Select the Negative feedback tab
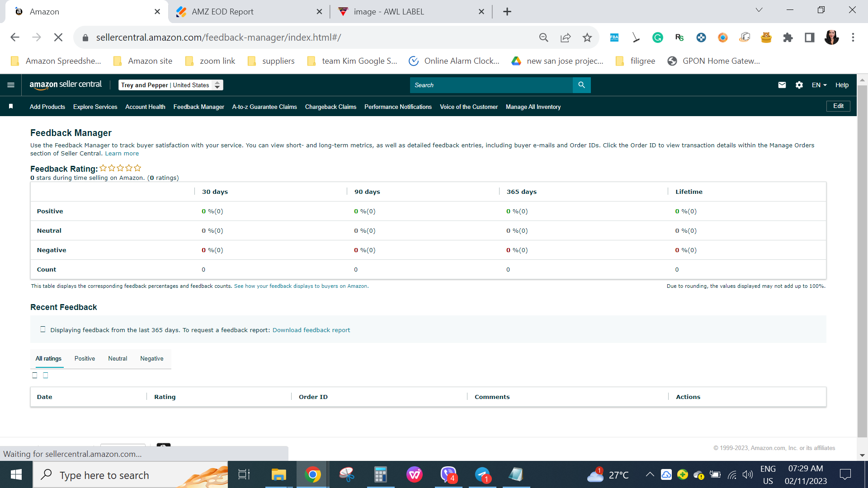This screenshot has width=868, height=488. [152, 359]
